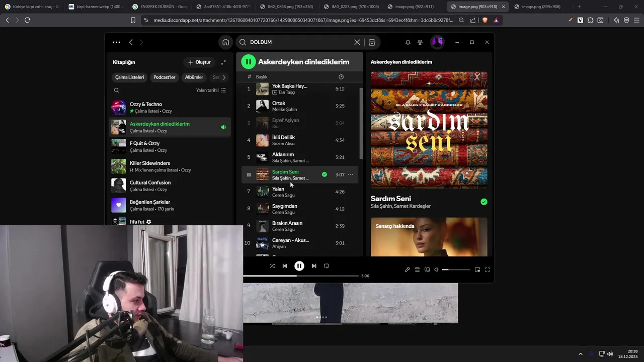
Task: Play the track Aldanırım
Action: [300, 157]
